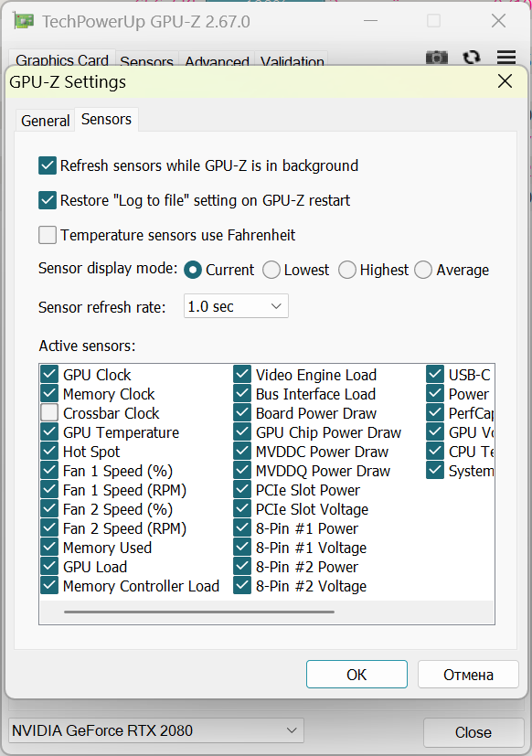Uncheck the 8-Pin #1 Voltage sensor
The width and height of the screenshot is (532, 756).
point(242,548)
